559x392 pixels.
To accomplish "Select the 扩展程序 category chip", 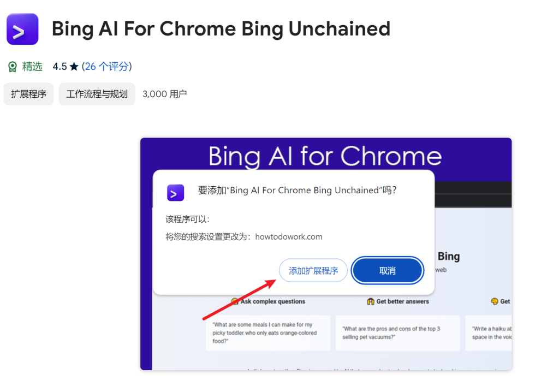I will click(x=28, y=94).
